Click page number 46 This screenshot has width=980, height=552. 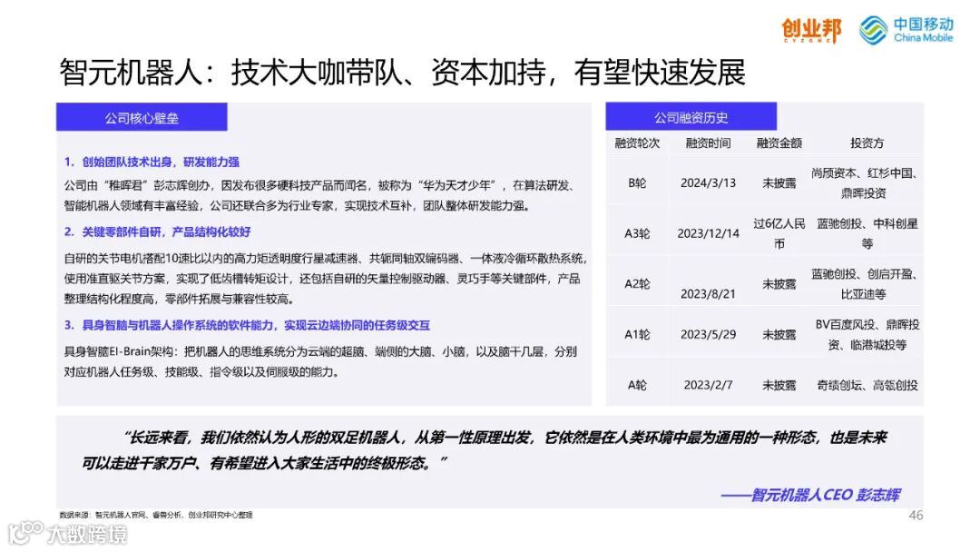[916, 515]
